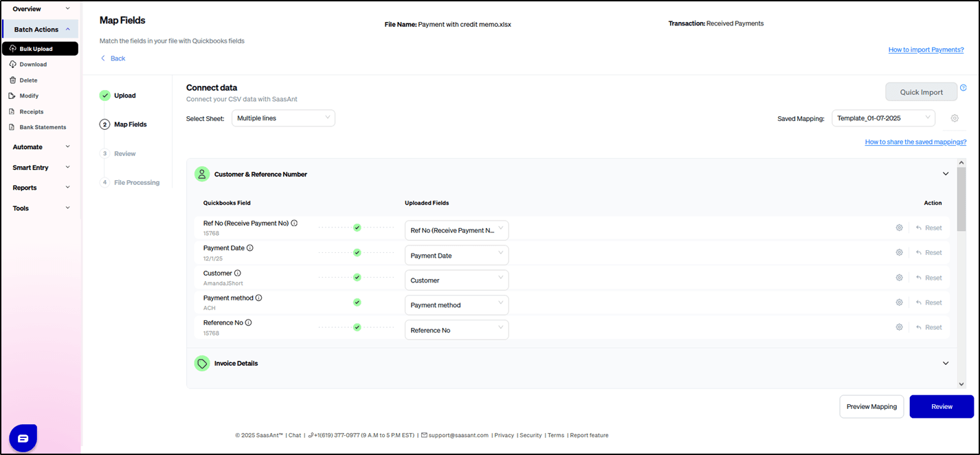
Task: Open the Customer uploaded field dropdown
Action: click(456, 280)
